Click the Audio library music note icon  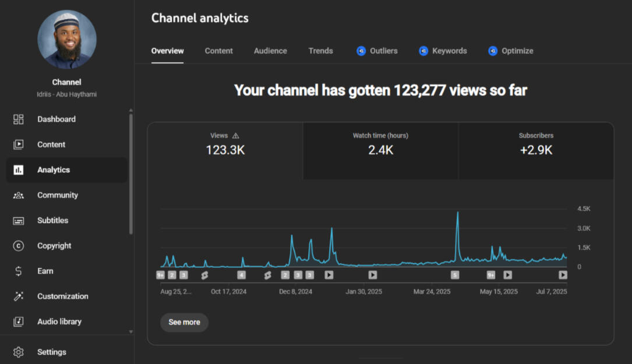tap(19, 321)
